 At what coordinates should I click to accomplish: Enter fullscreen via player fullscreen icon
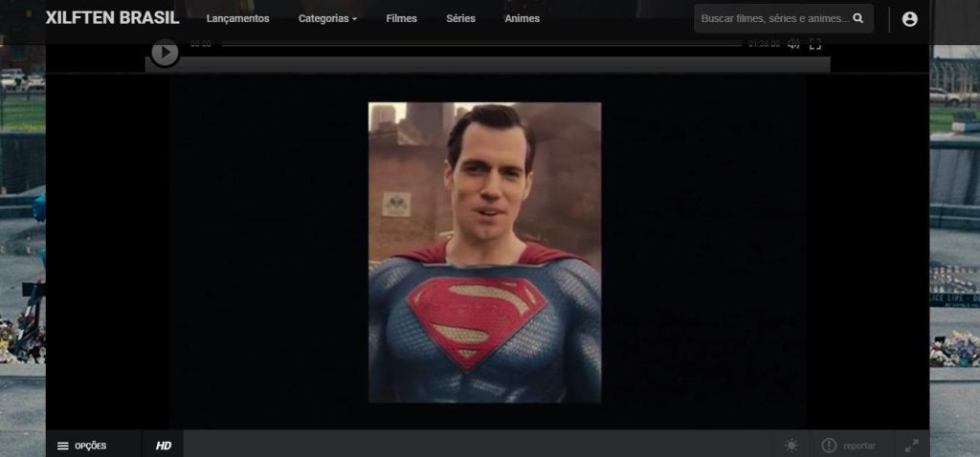815,44
